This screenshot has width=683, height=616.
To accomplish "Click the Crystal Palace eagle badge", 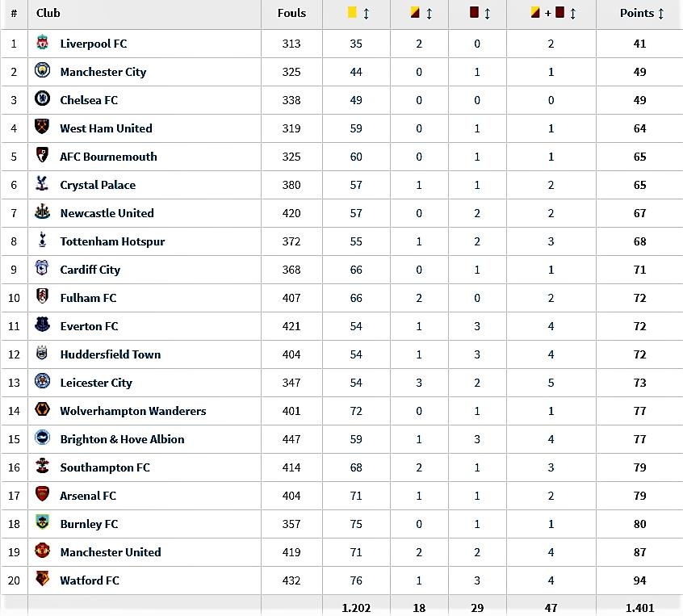I will tap(42, 185).
